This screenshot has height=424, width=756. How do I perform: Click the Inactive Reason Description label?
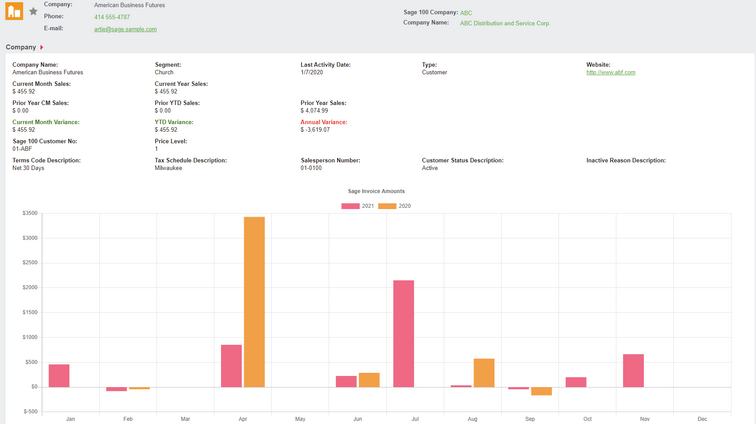tap(626, 160)
